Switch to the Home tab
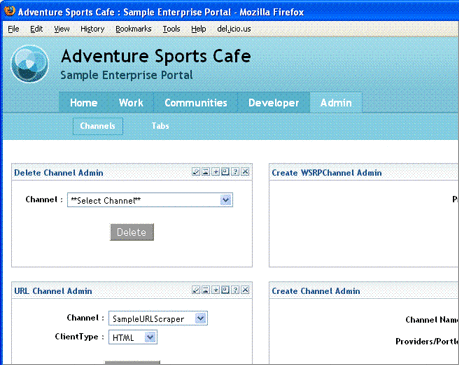Image resolution: width=459 pixels, height=365 pixels. tap(84, 103)
